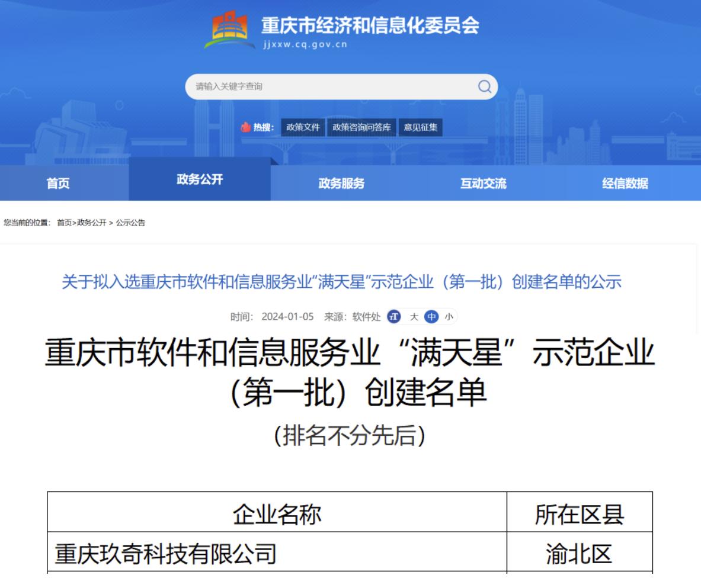Viewport: 701px width, 588px height.
Task: Click breadcrumb link 首页
Action: click(x=65, y=223)
